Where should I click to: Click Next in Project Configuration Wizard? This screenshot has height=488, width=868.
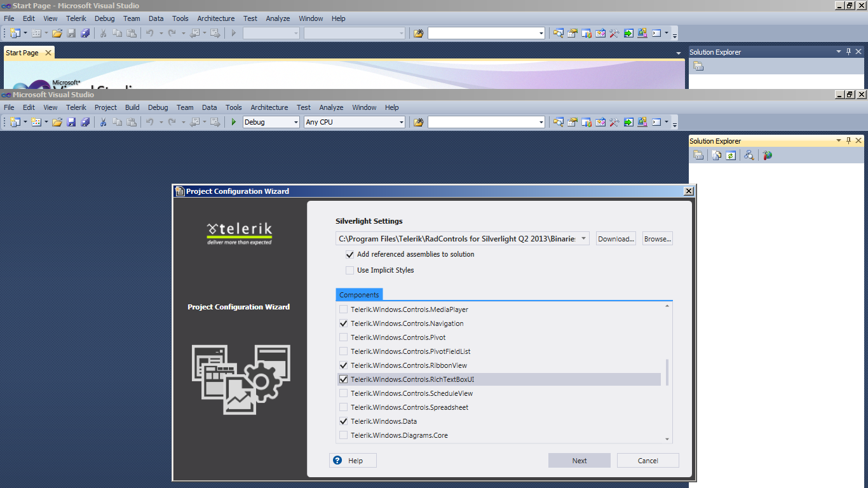pyautogui.click(x=580, y=461)
